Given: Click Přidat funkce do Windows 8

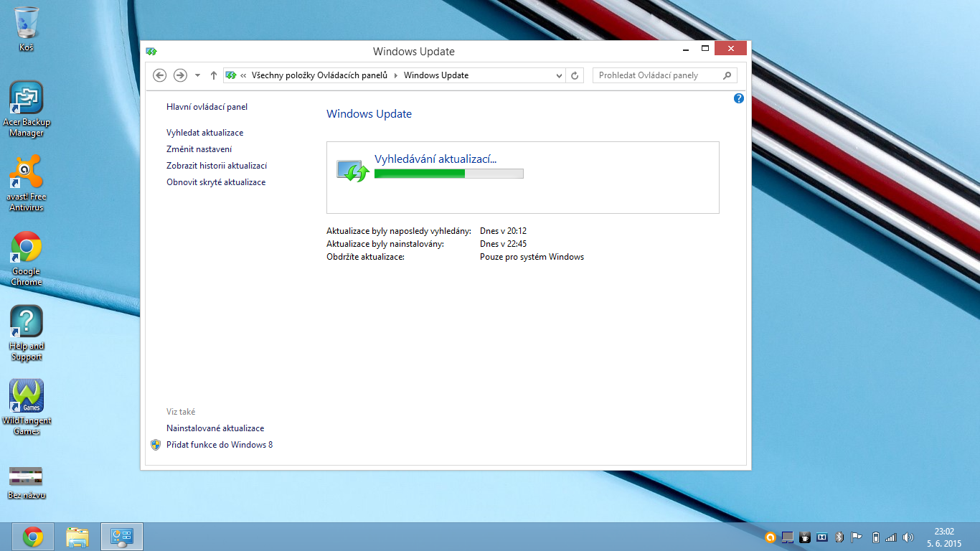Looking at the screenshot, I should [220, 445].
